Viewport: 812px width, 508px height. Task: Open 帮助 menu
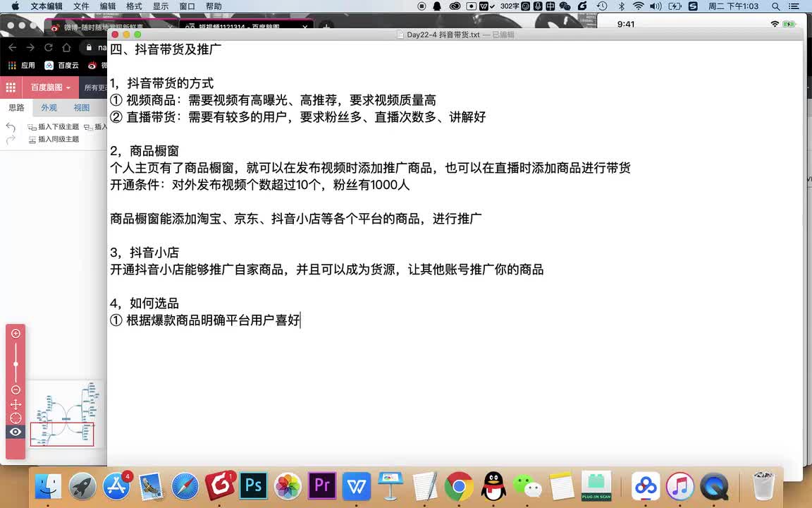click(x=214, y=6)
